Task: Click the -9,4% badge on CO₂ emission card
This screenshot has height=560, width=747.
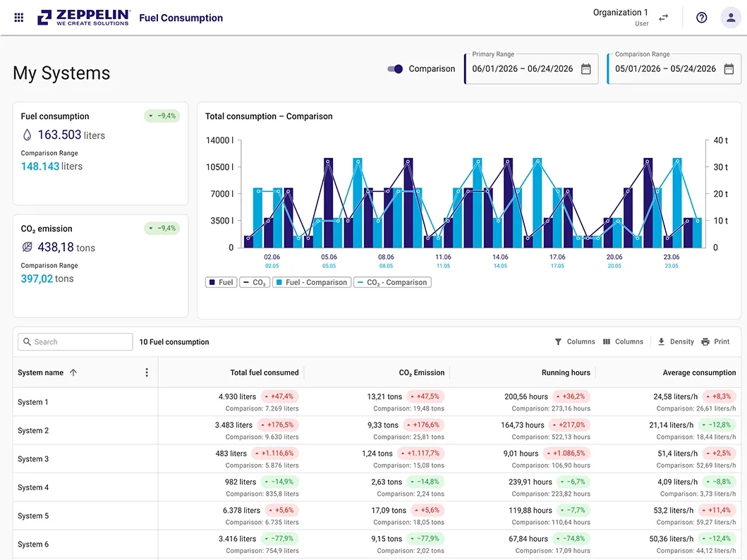Action: point(162,228)
